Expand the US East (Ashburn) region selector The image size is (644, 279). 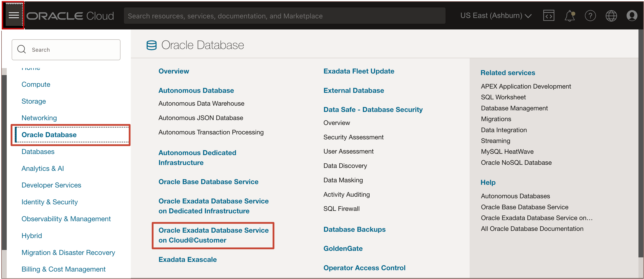point(496,16)
